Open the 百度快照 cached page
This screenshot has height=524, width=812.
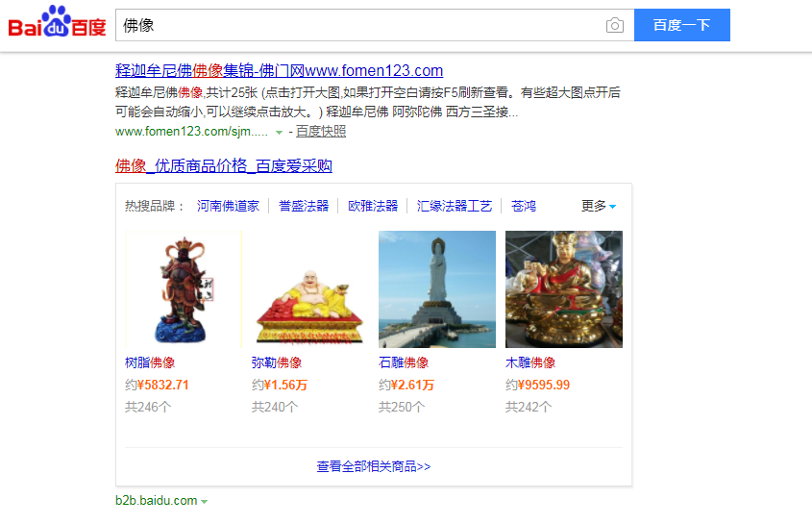pyautogui.click(x=321, y=132)
